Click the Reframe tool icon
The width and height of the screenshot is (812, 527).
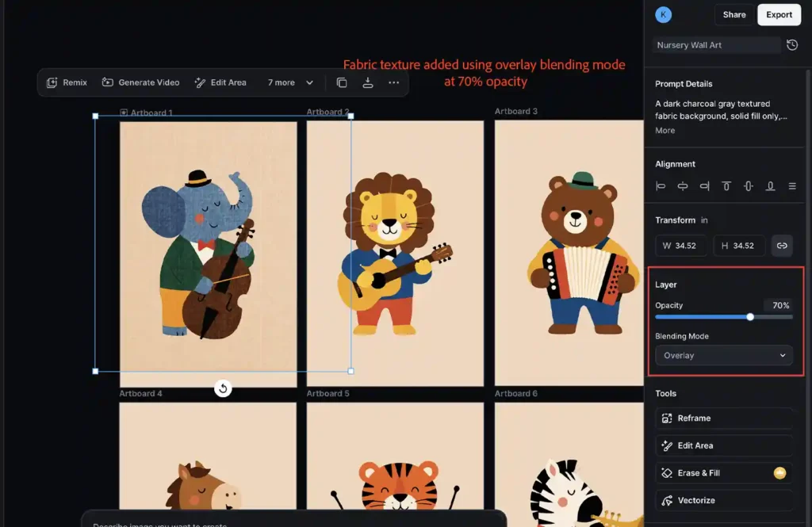tap(666, 418)
